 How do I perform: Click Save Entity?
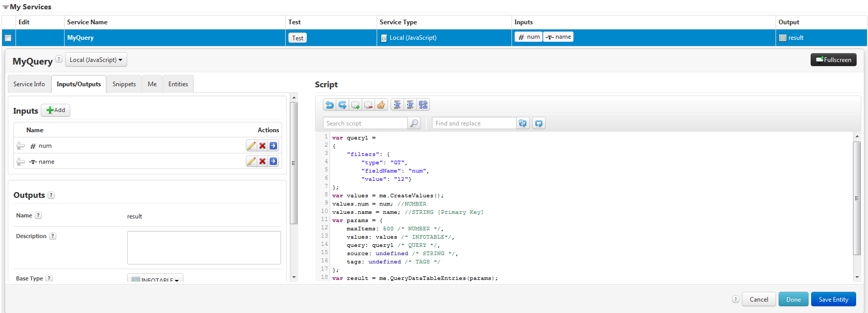pos(833,300)
